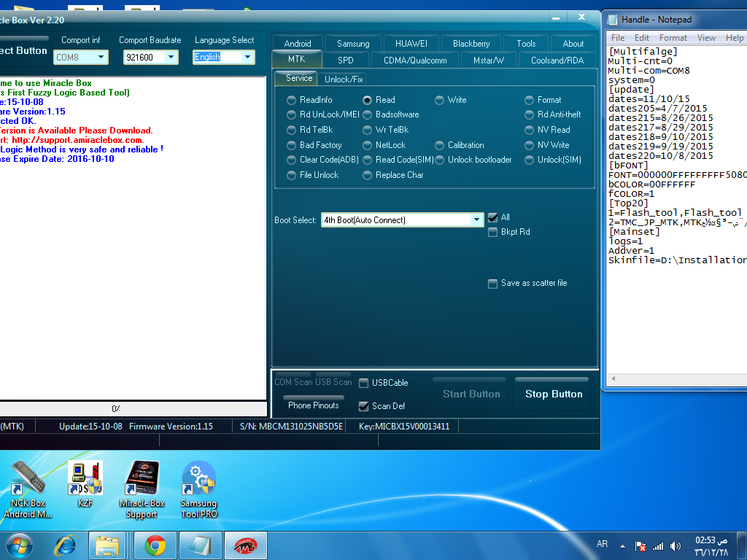Click the system clock in tray
Image resolution: width=747 pixels, height=560 pixels.
(x=711, y=546)
